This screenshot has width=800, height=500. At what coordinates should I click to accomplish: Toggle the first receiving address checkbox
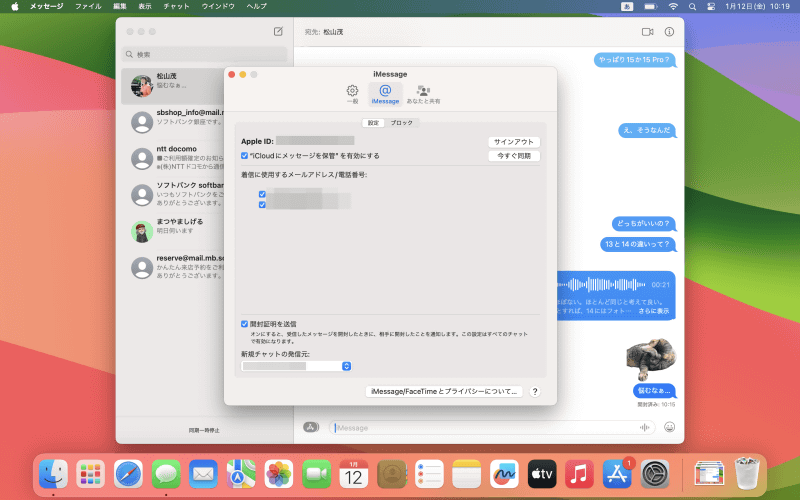tap(262, 194)
